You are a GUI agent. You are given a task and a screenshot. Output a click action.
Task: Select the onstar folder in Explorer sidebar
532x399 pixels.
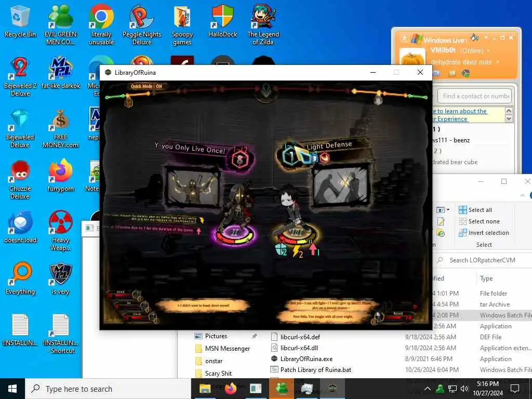coord(209,361)
